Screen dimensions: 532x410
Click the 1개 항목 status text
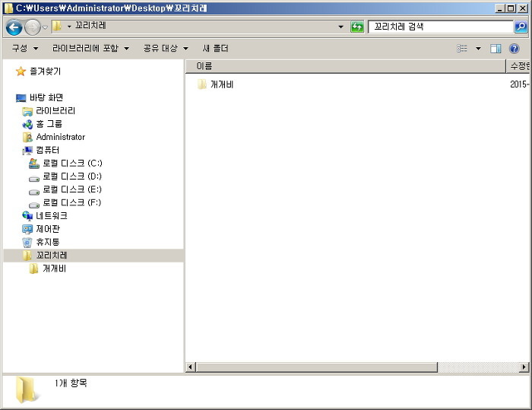[x=71, y=383]
